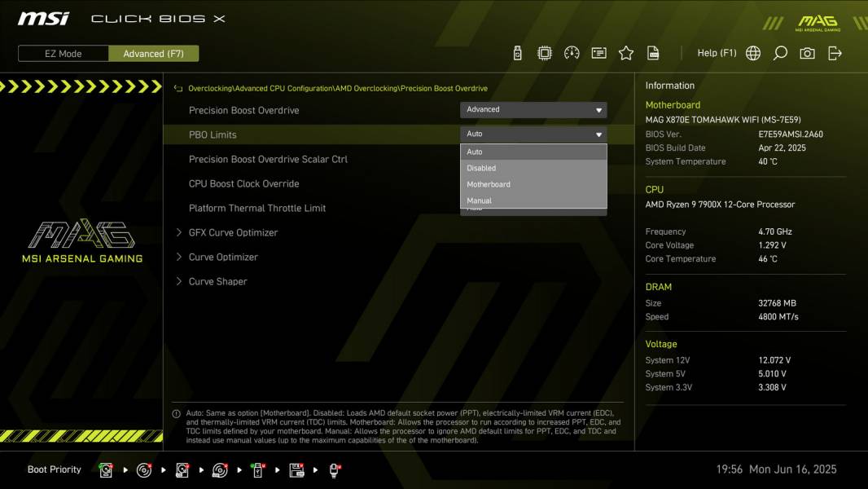Open the speedometer gauge icon
This screenshot has width=868, height=489.
tap(572, 53)
